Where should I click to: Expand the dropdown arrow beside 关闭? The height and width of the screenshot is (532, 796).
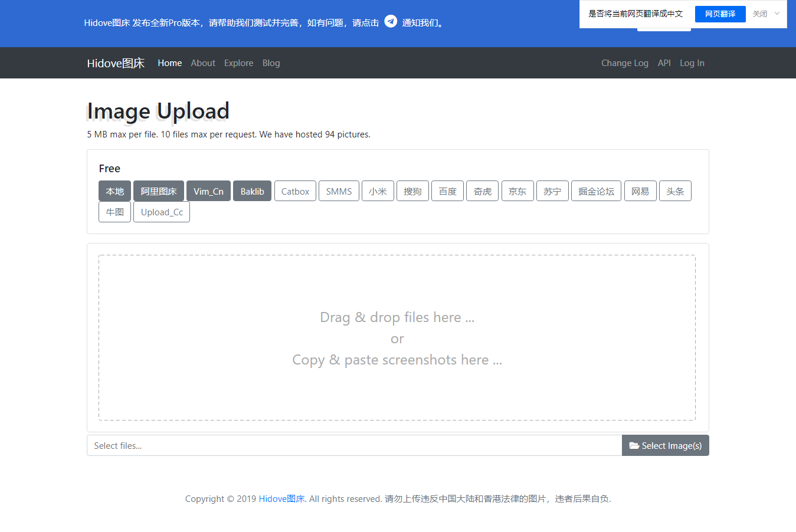(x=777, y=14)
